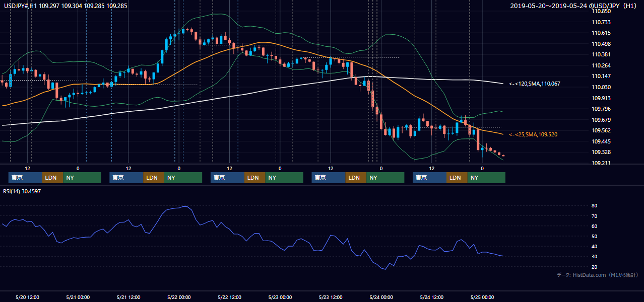Select the 5/23 00:00 date label
The height and width of the screenshot is (302, 644).
(280, 297)
